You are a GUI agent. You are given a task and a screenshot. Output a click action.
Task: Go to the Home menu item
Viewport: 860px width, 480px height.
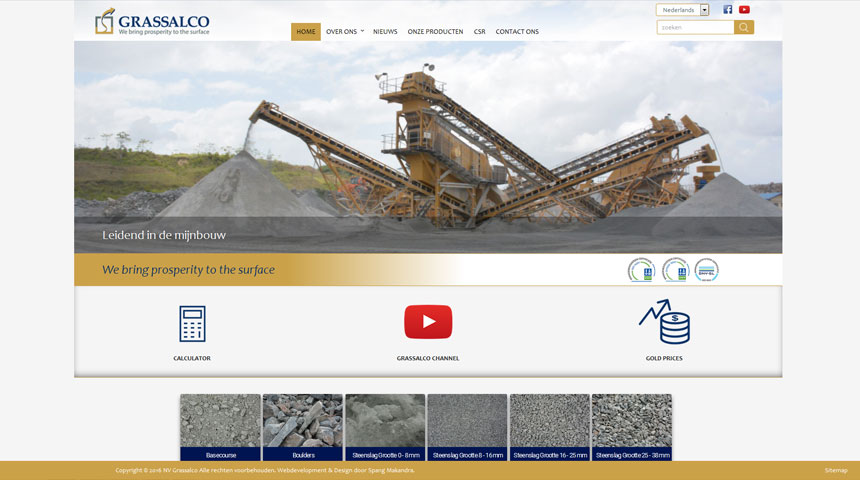(306, 31)
